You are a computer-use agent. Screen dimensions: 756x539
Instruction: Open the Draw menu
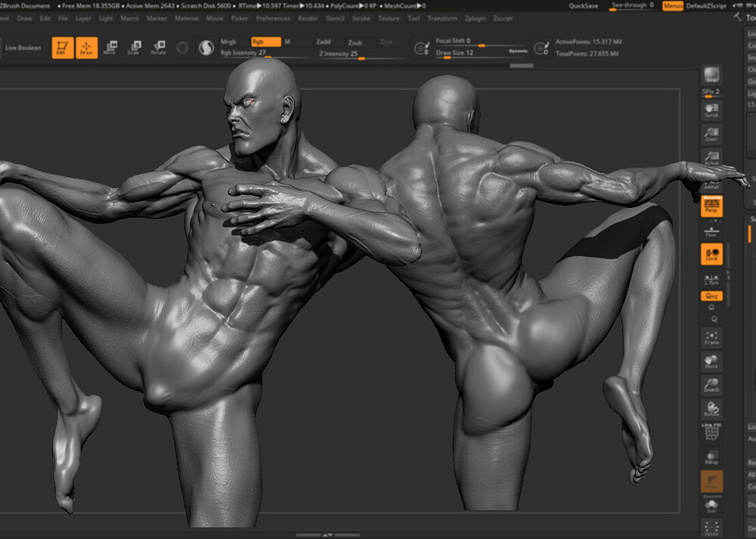25,18
